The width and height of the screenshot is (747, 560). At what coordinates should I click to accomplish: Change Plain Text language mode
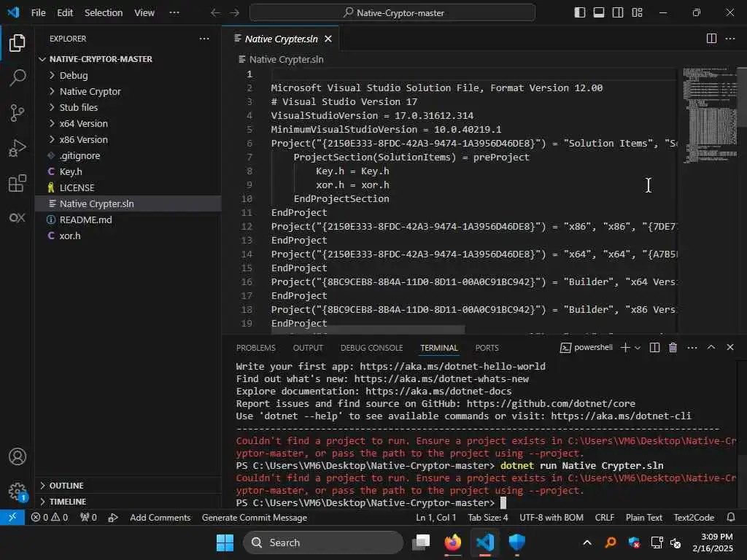(x=643, y=518)
